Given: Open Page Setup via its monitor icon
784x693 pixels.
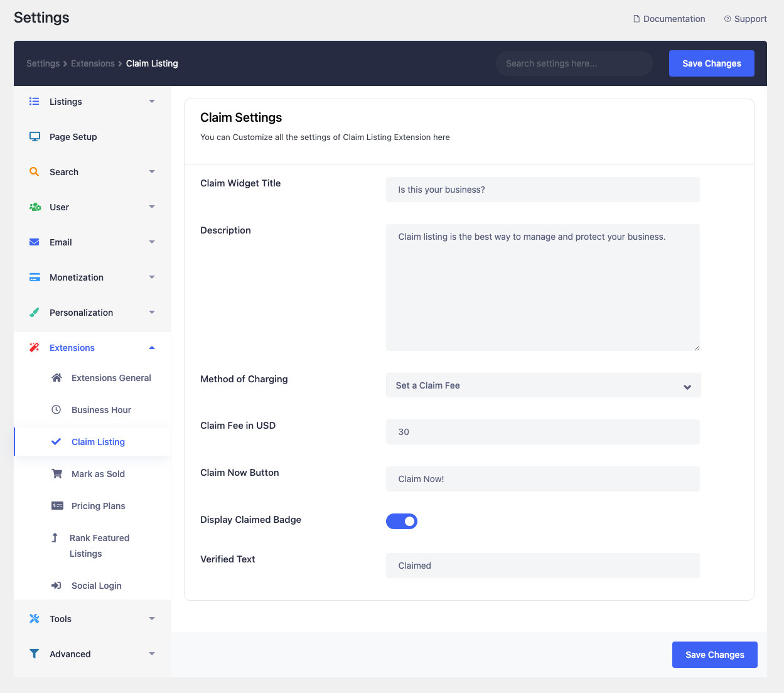Looking at the screenshot, I should [34, 136].
